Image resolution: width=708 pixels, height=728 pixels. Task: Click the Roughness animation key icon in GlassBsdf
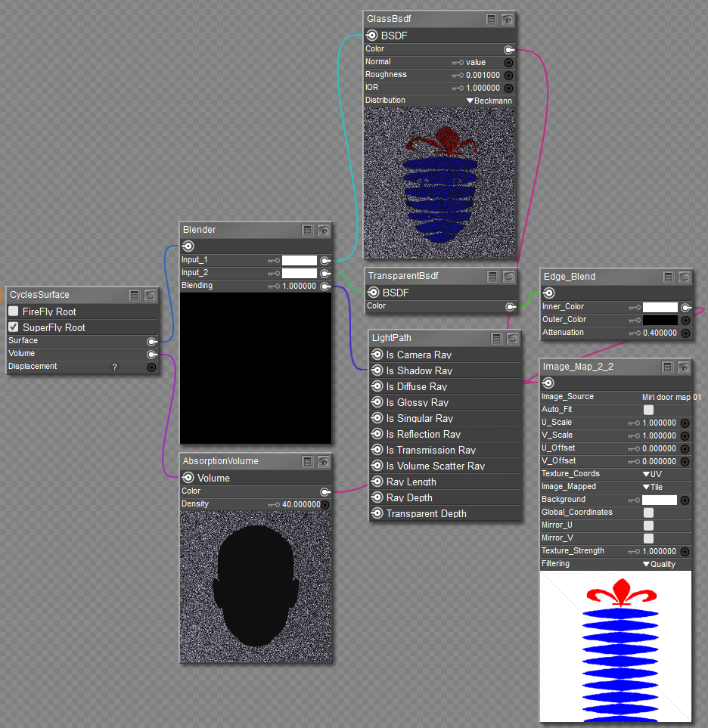[457, 76]
